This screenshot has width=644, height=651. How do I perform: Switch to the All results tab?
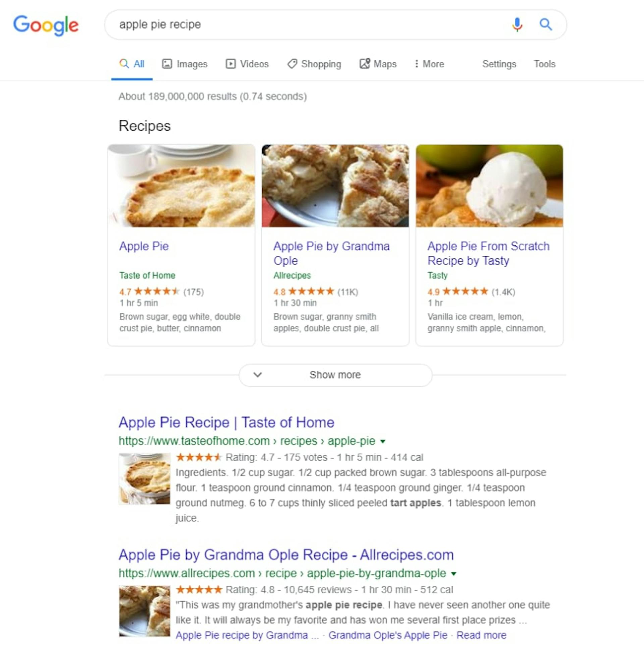132,64
